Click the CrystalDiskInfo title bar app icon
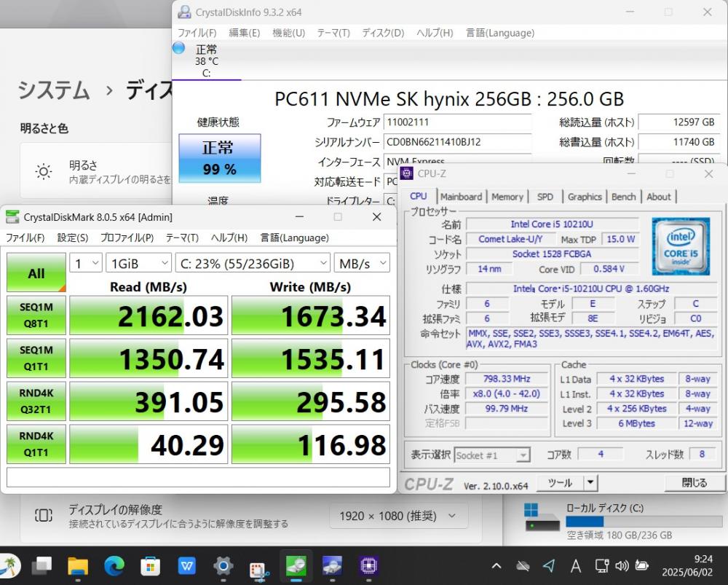728x585 pixels. 184,12
